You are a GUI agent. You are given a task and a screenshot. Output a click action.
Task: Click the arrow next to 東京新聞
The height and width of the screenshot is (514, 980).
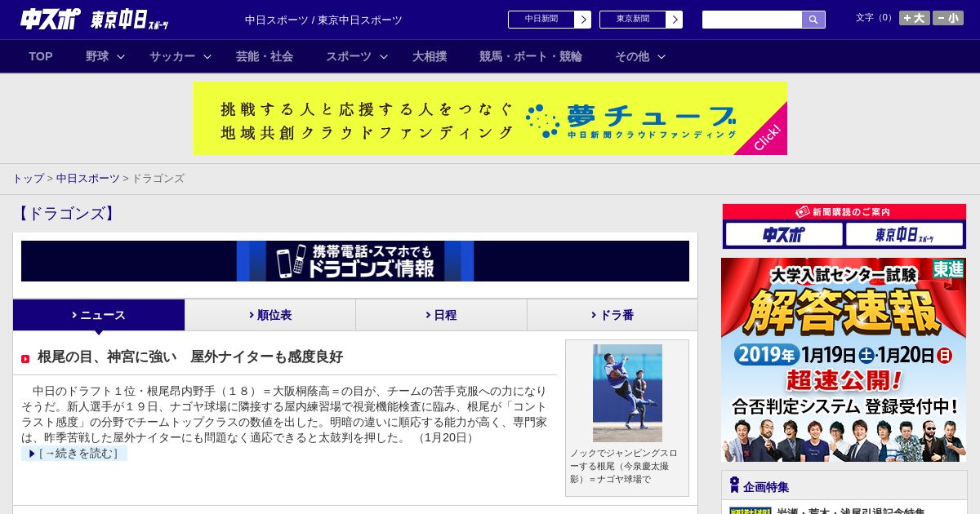(x=675, y=20)
